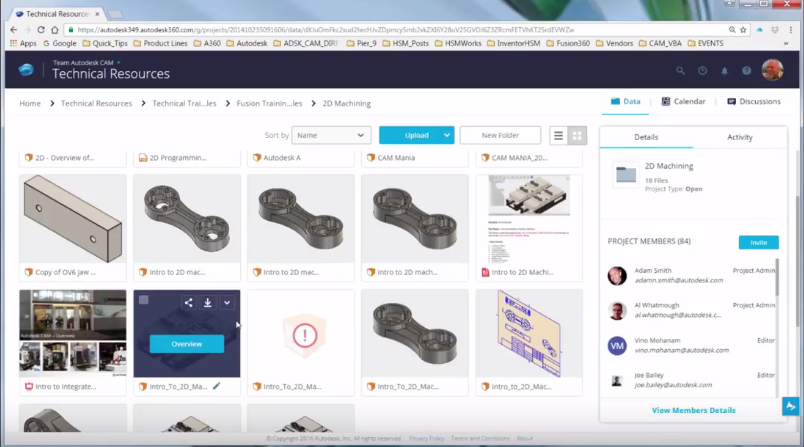Tick the checkbox on hovered tile
The height and width of the screenshot is (447, 804).
(x=144, y=300)
